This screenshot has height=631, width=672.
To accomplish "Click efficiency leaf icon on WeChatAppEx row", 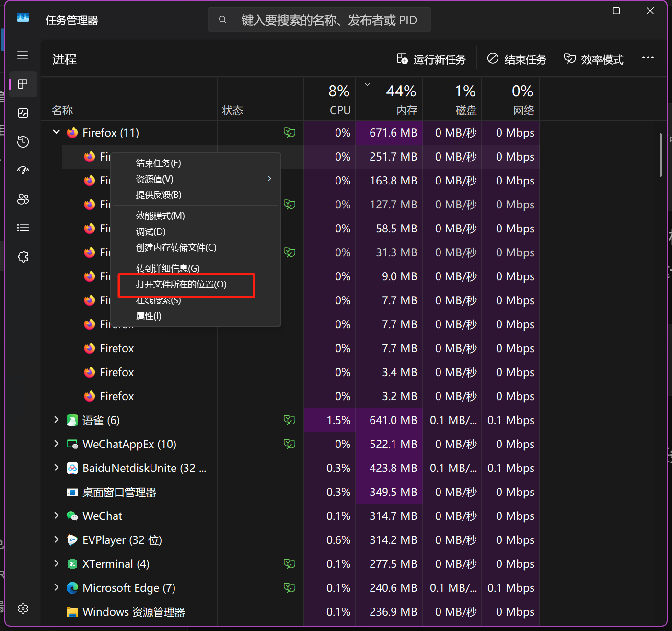I will point(290,444).
